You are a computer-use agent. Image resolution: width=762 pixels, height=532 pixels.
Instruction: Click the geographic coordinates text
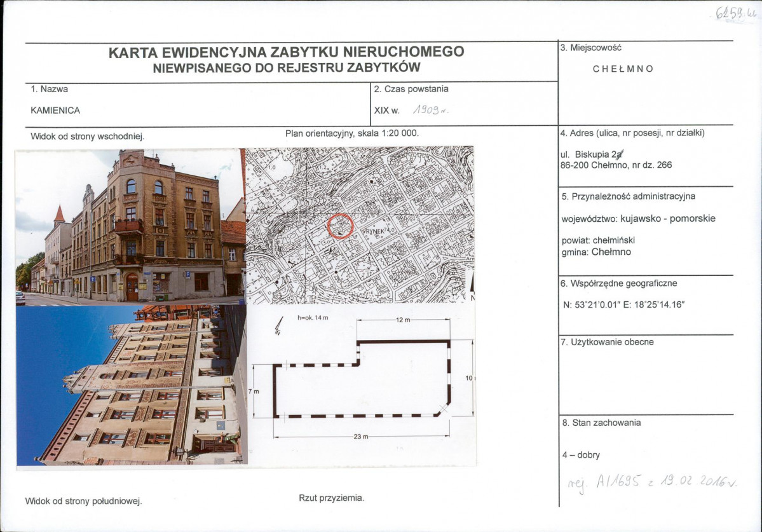[x=623, y=304]
